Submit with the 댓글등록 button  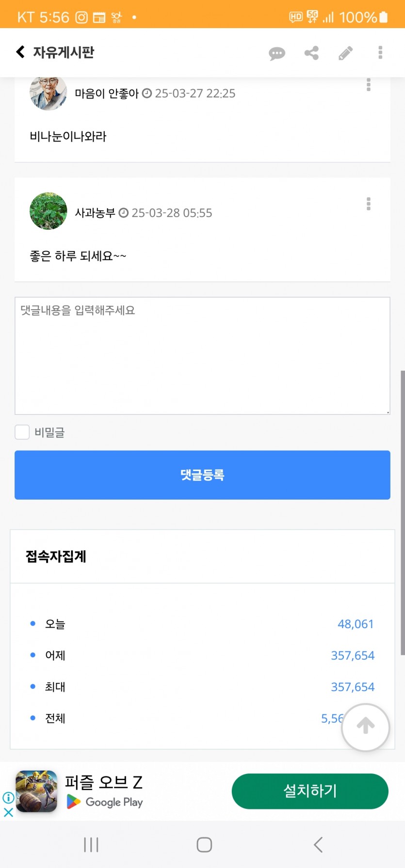pyautogui.click(x=202, y=475)
